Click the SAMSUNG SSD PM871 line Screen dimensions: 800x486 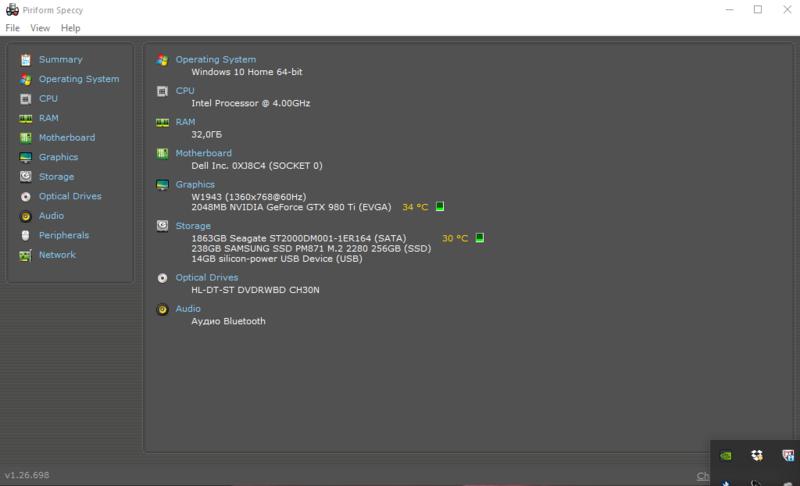(311, 248)
